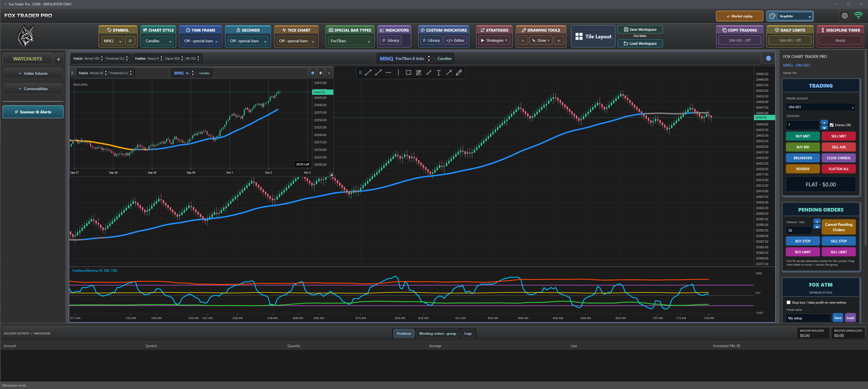Enable stop loss / take profit on new entries
The image size is (868, 389).
pyautogui.click(x=789, y=302)
